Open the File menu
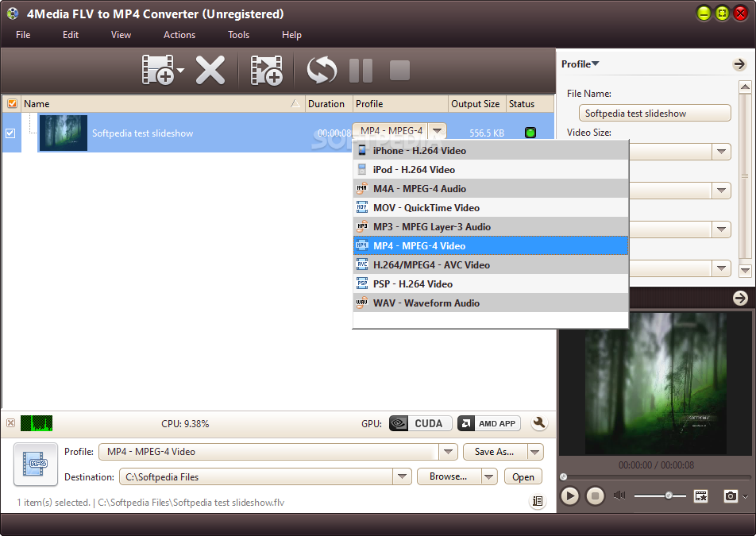 [23, 35]
